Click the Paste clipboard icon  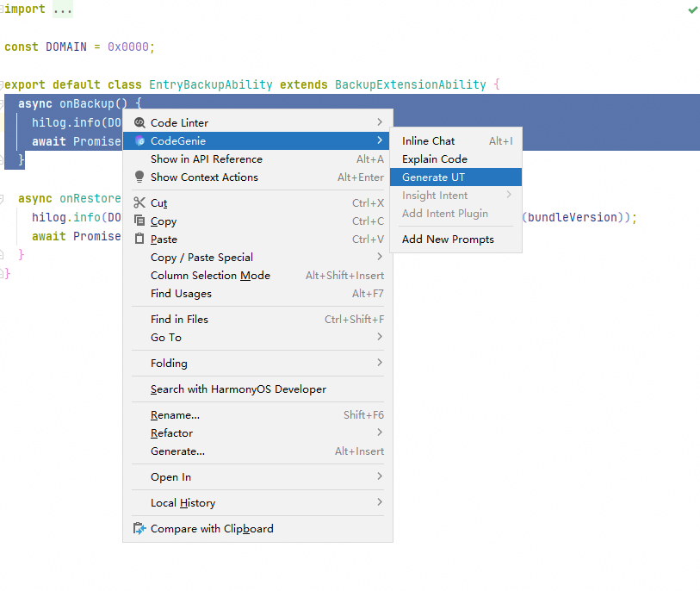click(139, 240)
